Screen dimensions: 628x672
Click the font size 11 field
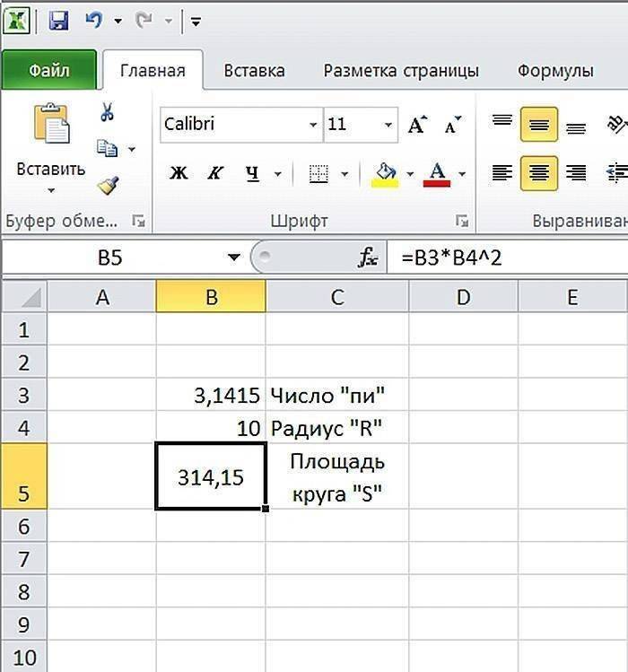353,125
